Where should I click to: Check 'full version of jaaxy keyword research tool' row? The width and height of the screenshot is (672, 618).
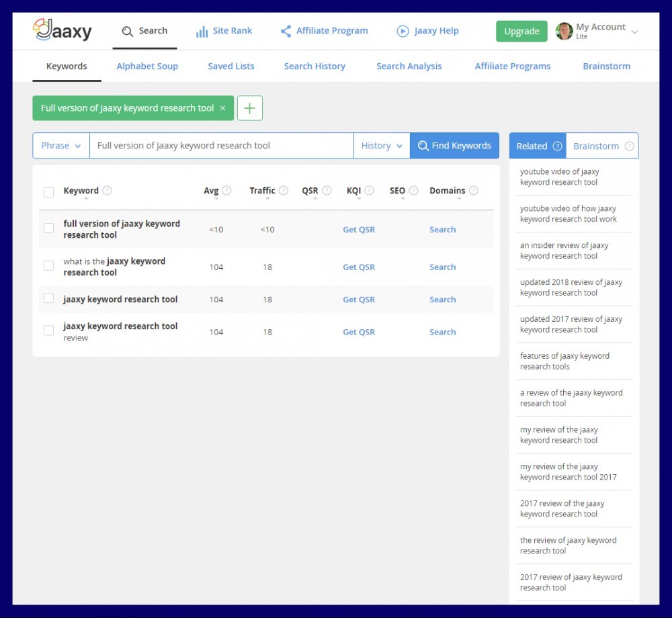coord(49,228)
